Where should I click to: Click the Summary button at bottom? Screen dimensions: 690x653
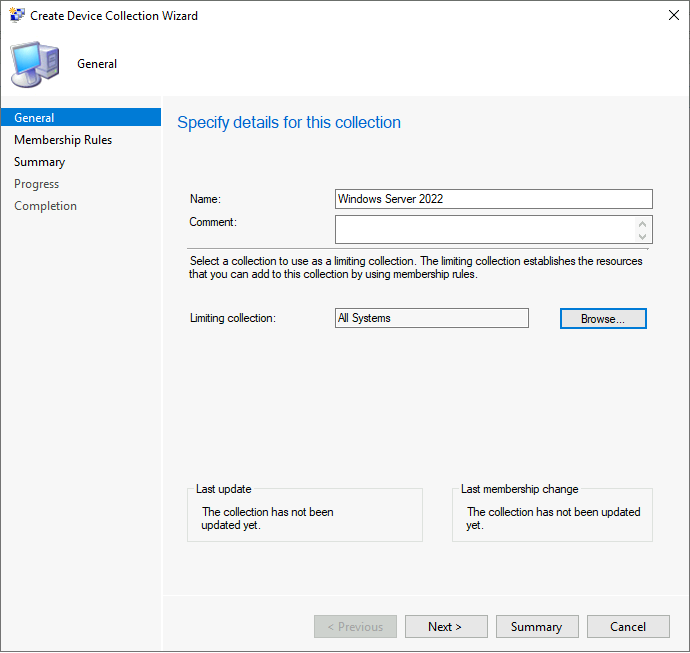tap(537, 627)
